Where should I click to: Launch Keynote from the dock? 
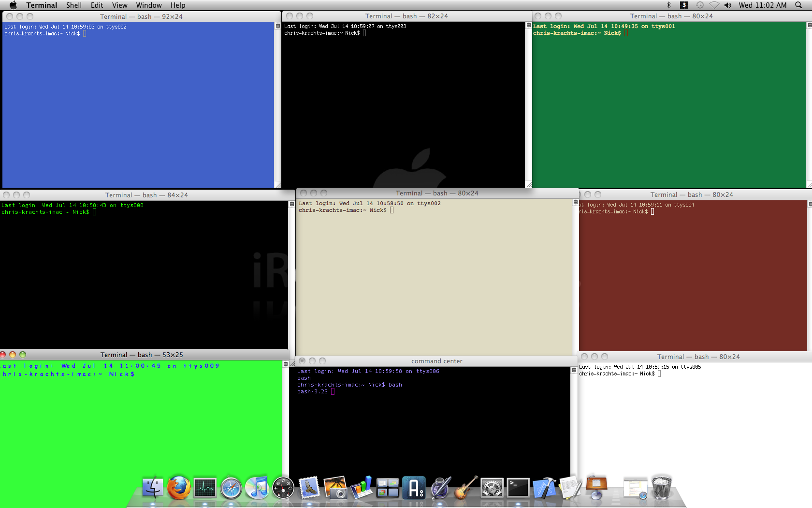[596, 487]
